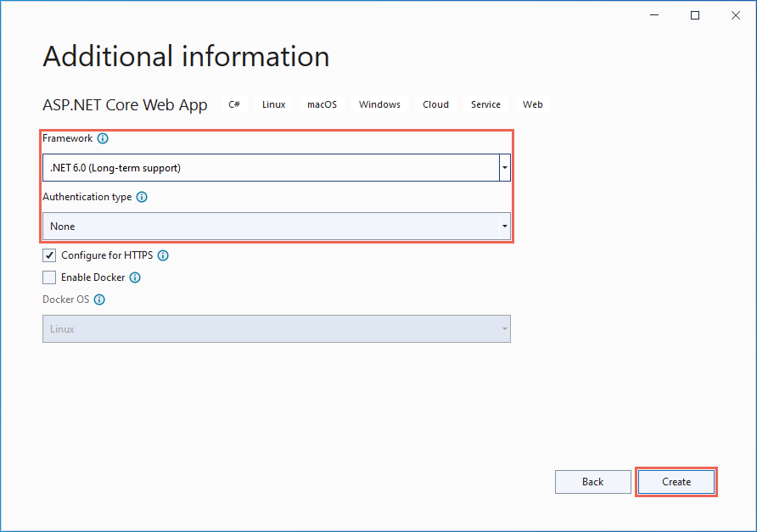The width and height of the screenshot is (757, 532).
Task: Click the Service tag
Action: pyautogui.click(x=485, y=104)
